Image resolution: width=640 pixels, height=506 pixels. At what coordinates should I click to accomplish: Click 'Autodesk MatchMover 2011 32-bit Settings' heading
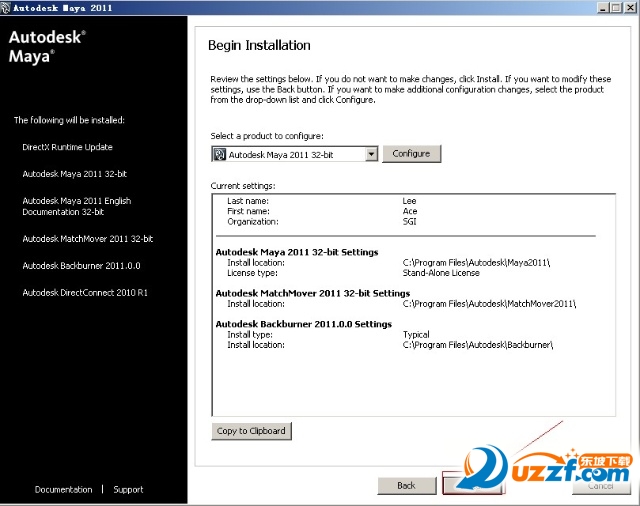pyautogui.click(x=313, y=293)
